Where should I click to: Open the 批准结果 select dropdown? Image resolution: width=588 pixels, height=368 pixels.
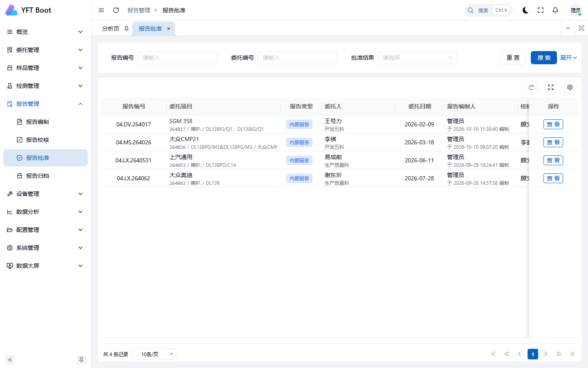(x=417, y=58)
